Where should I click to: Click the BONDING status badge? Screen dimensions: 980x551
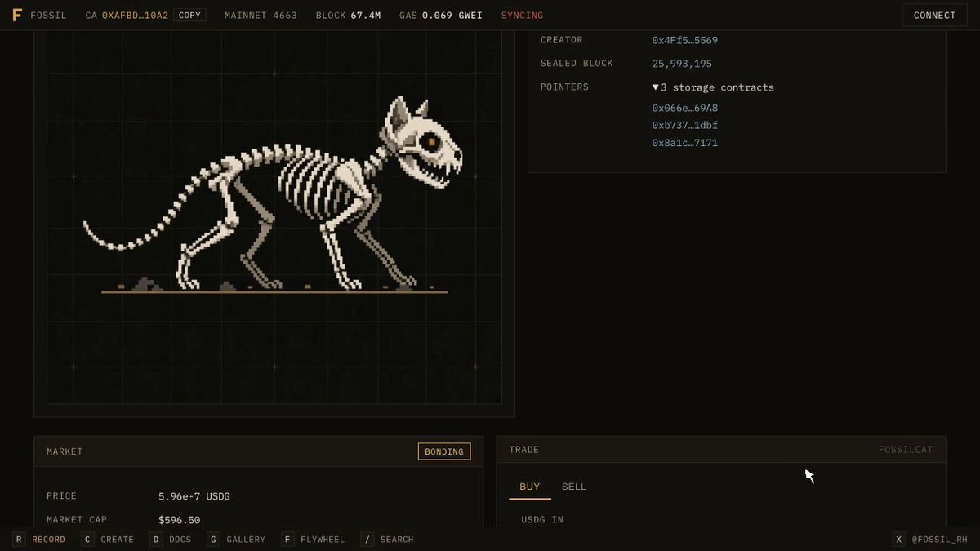pos(444,451)
